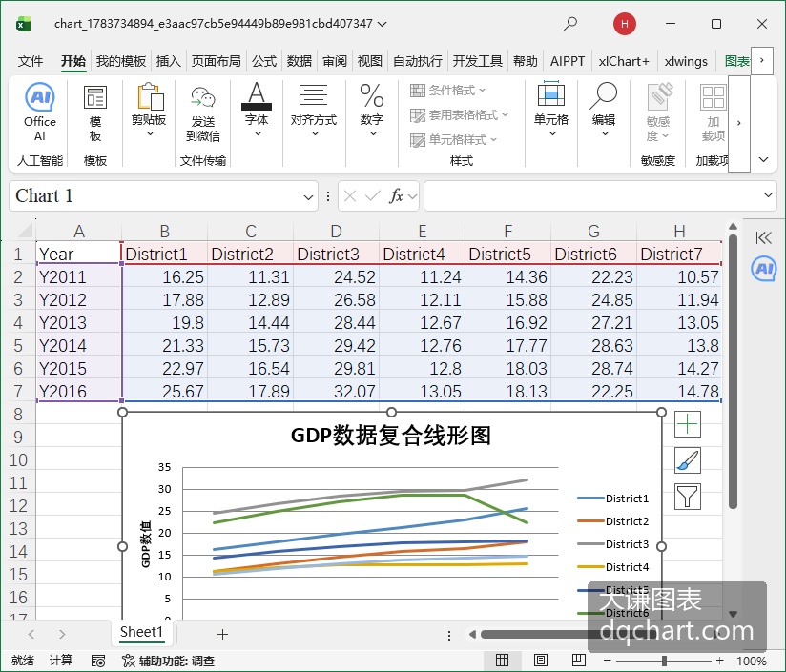Click the chart elements plus button
The height and width of the screenshot is (672, 786).
[x=687, y=424]
